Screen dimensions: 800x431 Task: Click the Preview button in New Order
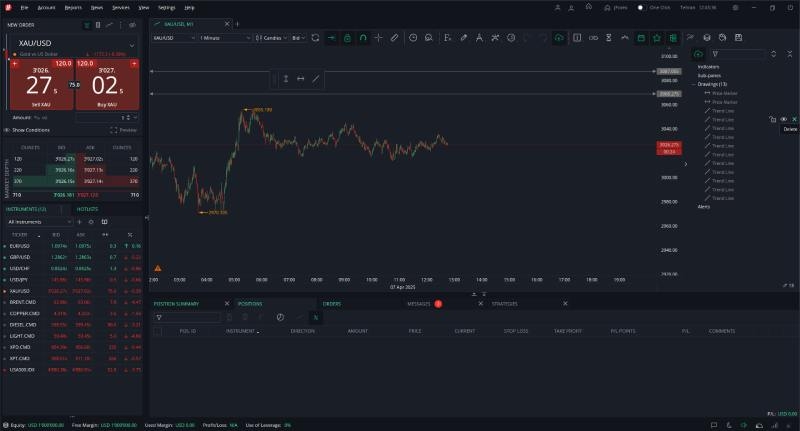(123, 130)
